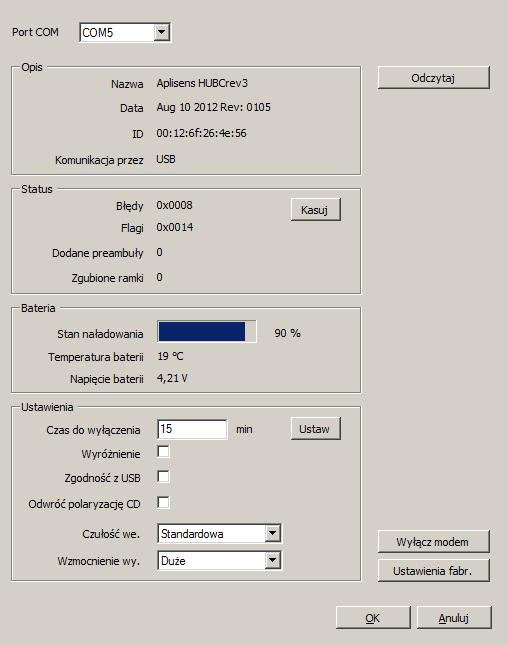Screen dimensions: 508x645
Task: Click the Komunikacja przez label
Action: [100, 160]
